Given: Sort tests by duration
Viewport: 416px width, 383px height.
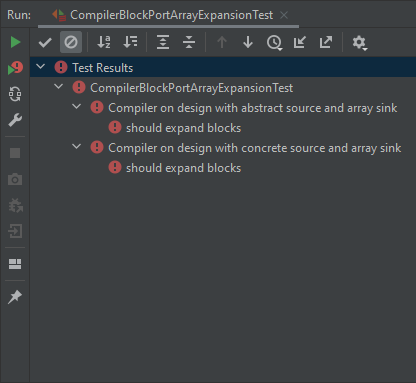Looking at the screenshot, I should [130, 42].
